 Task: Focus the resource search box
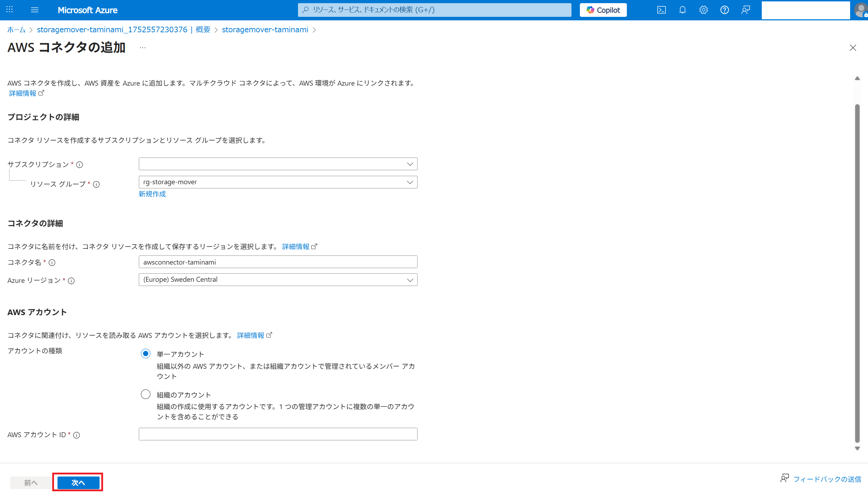[434, 10]
